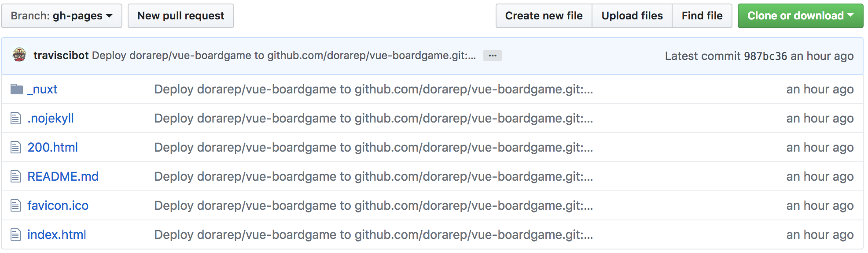Open the .nojekyll file
Image resolution: width=868 pixels, height=253 pixels.
click(51, 118)
